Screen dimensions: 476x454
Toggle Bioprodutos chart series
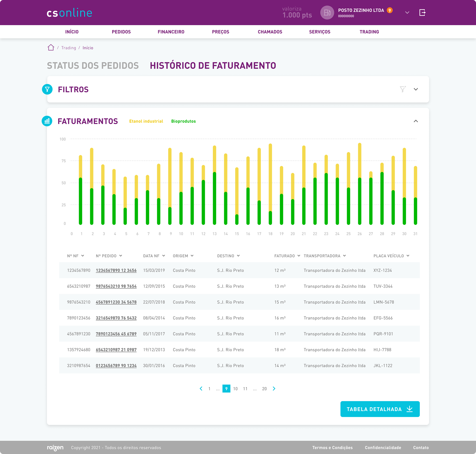[183, 121]
